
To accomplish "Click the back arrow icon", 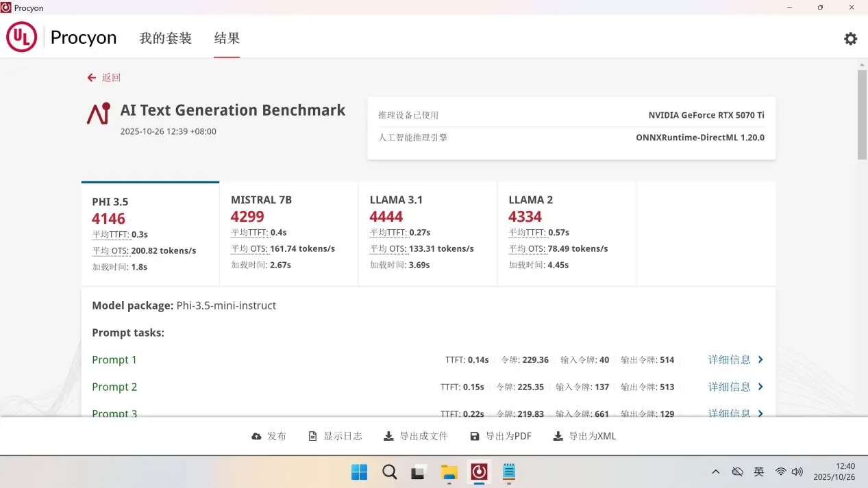I will (91, 78).
